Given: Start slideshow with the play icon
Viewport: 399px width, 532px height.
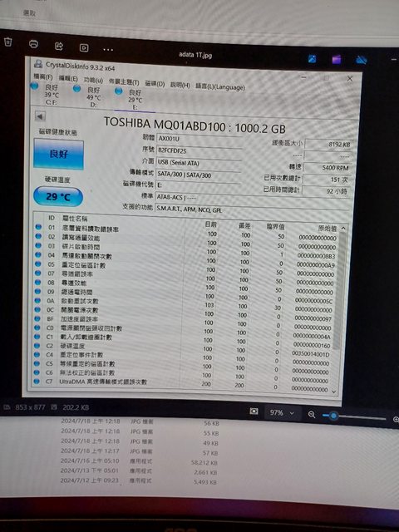Looking at the screenshot, I should [x=84, y=48].
